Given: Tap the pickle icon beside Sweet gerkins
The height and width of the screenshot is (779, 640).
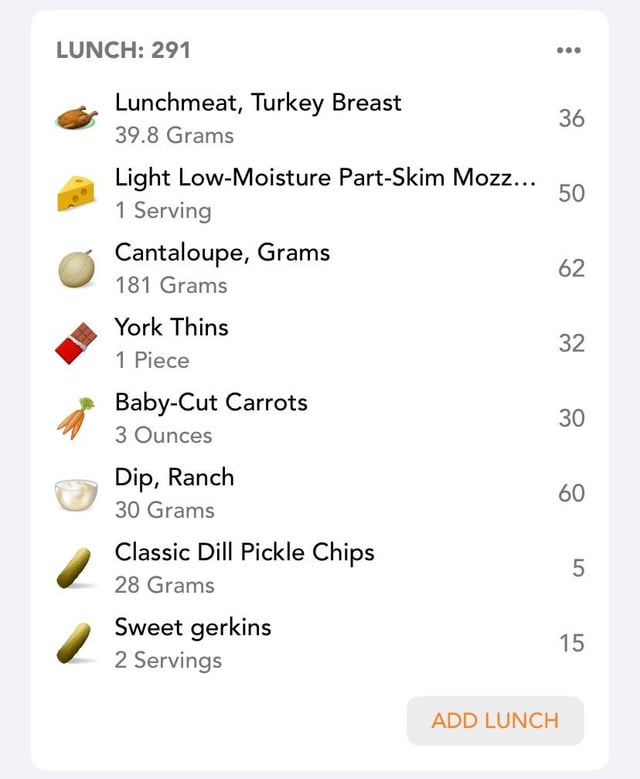Looking at the screenshot, I should (74, 643).
